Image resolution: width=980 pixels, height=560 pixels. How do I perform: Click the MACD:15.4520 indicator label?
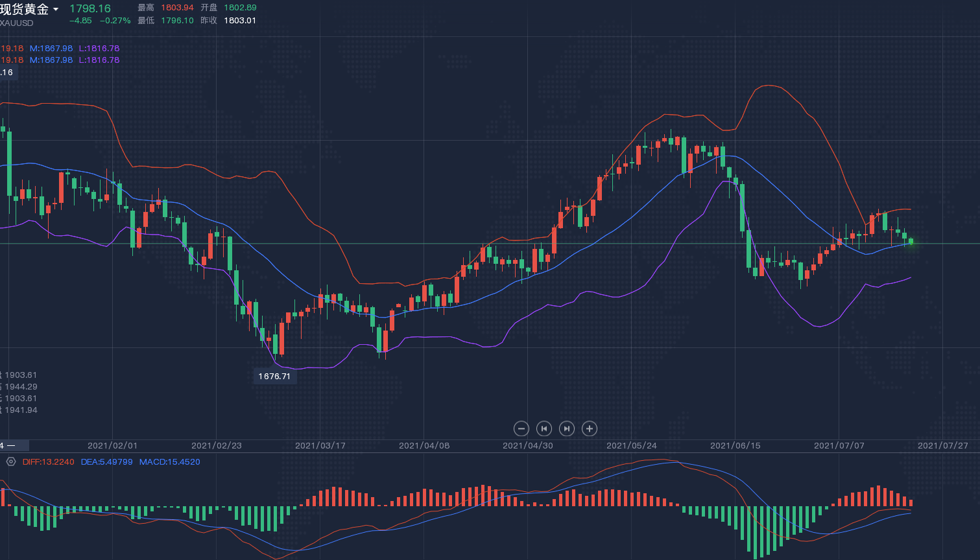[x=169, y=462]
